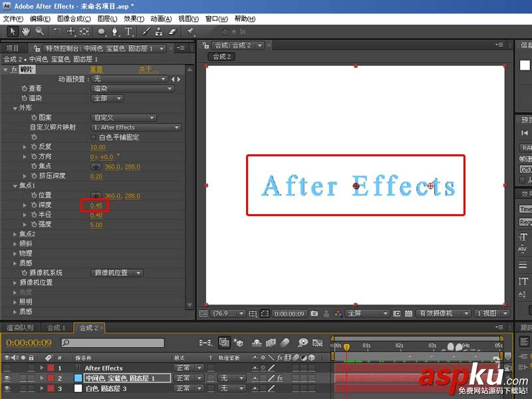
Task: Click the snapshot camera icon in viewer
Action: [314, 313]
